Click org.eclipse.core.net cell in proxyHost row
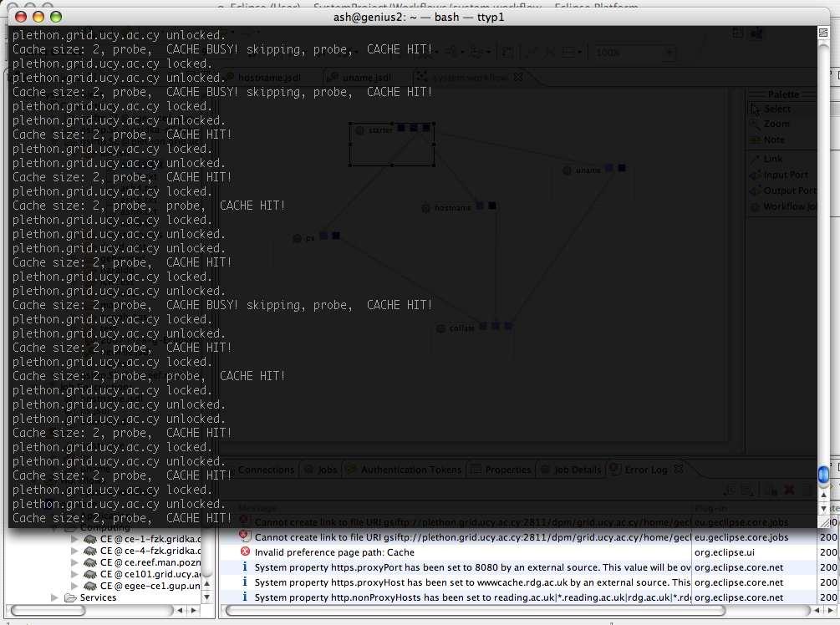 (739, 582)
